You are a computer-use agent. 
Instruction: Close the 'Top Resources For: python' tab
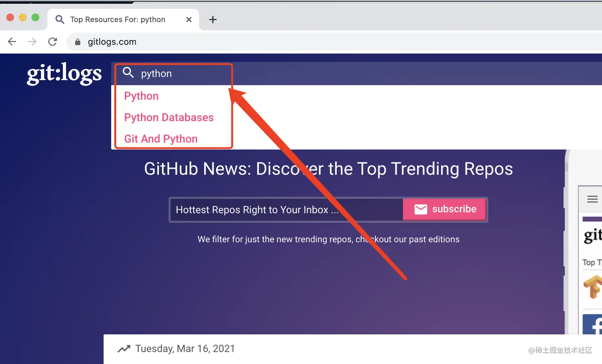click(189, 19)
